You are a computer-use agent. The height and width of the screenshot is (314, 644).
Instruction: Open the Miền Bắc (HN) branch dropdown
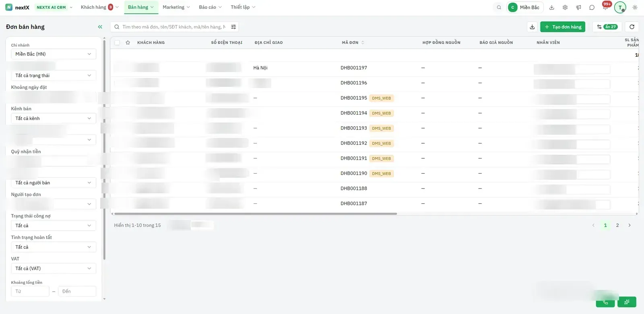tap(53, 54)
